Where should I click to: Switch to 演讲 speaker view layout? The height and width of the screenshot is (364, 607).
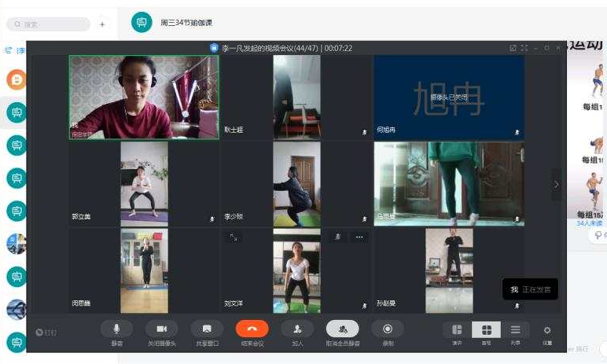pyautogui.click(x=457, y=330)
